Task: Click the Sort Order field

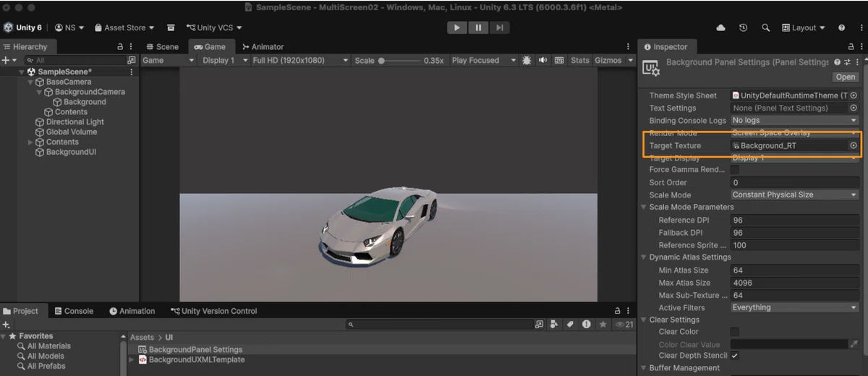Action: (x=794, y=183)
